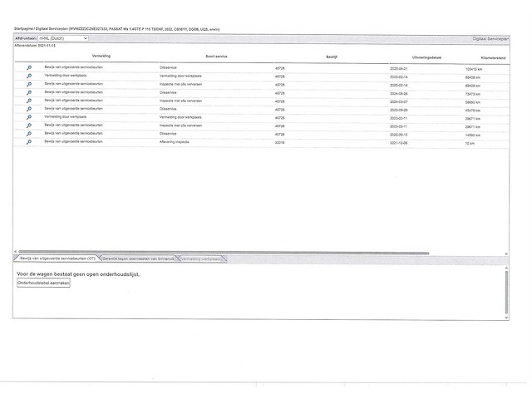Viewport: 532px width, 399px height.
Task: Click the Soort service column header
Action: 218,57
